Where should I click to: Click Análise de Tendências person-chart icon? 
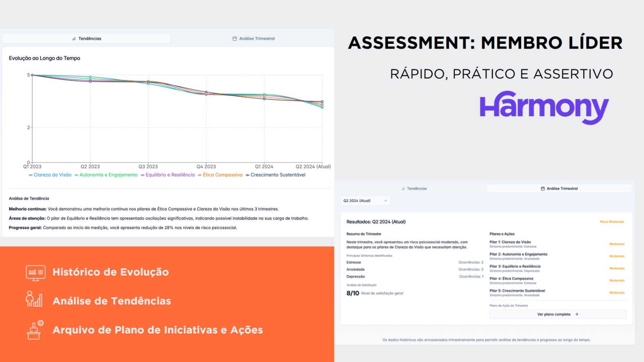34,299
